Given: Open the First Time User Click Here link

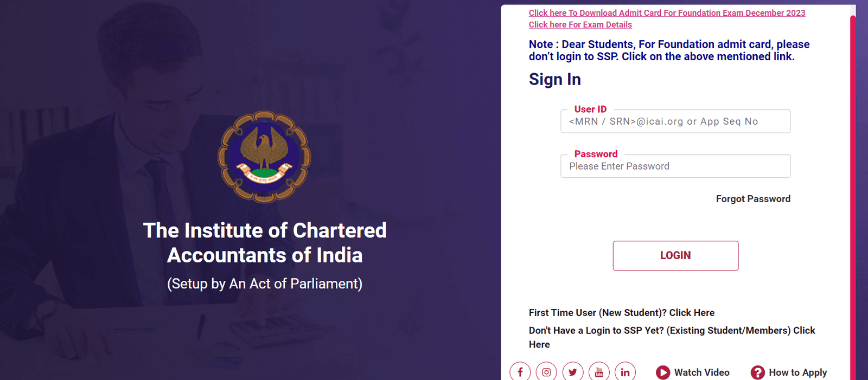Looking at the screenshot, I should pos(621,313).
